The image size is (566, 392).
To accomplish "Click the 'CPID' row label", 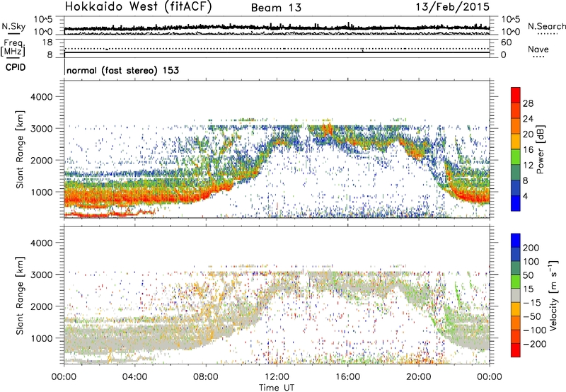I will (x=16, y=67).
